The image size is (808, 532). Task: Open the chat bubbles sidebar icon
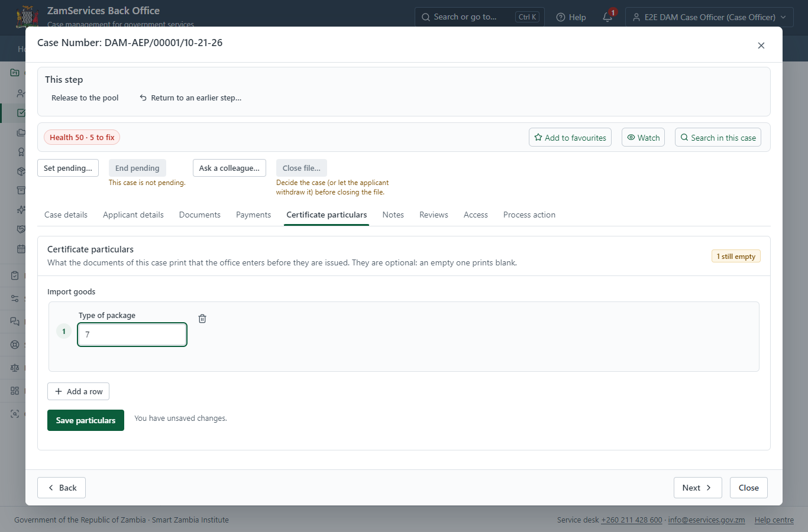(15, 322)
